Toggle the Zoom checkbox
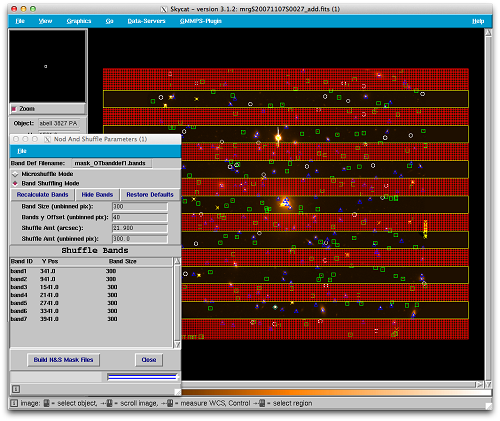The height and width of the screenshot is (421, 500). [x=14, y=109]
